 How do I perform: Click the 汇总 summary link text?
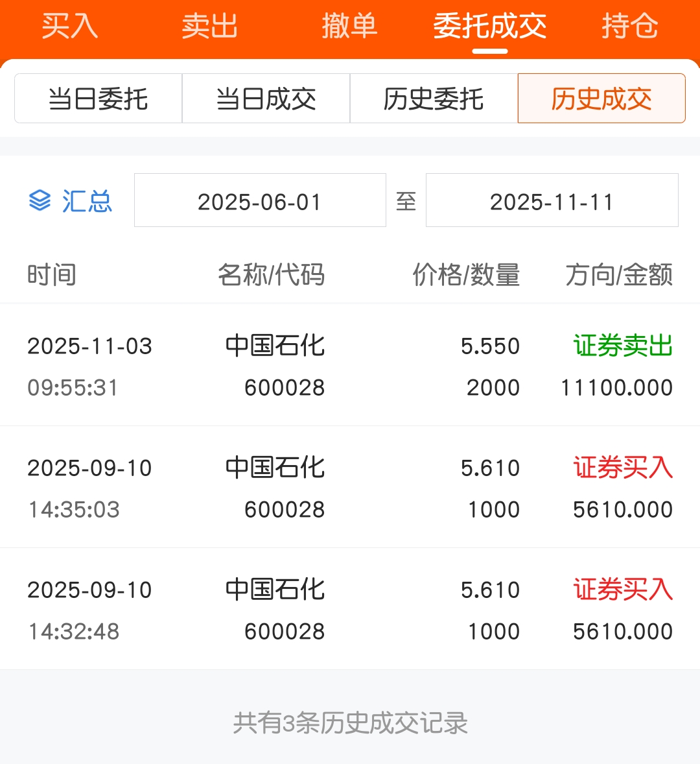pyautogui.click(x=87, y=201)
